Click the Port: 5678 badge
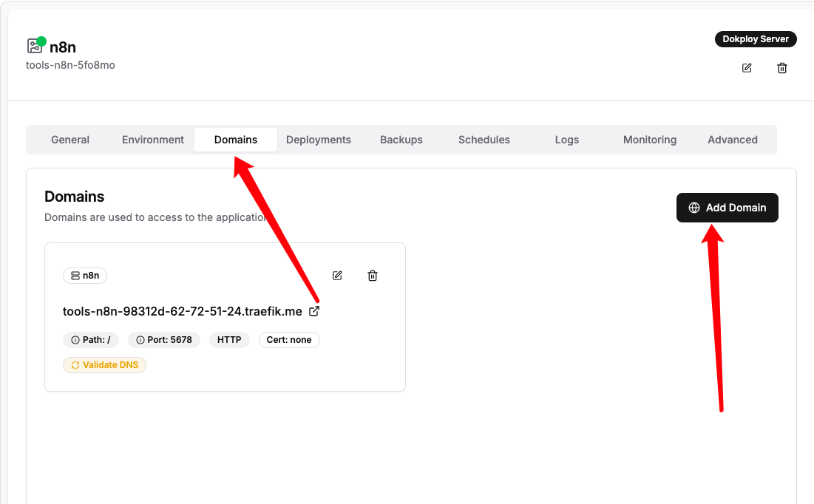This screenshot has height=504, width=814. pos(164,340)
